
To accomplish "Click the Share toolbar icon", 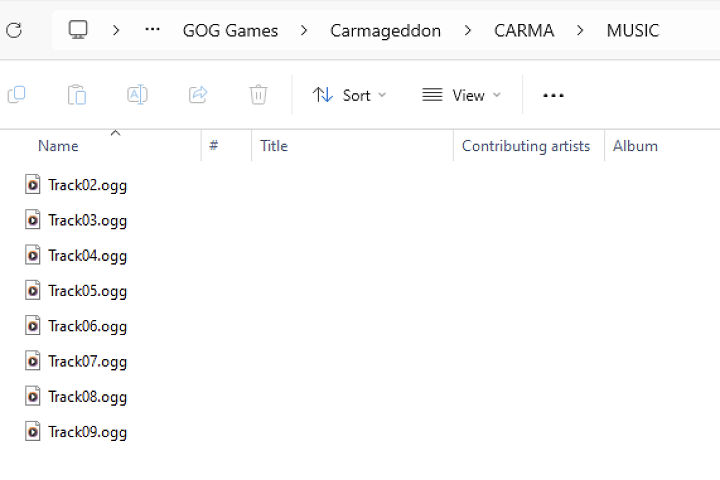I will pos(198,95).
